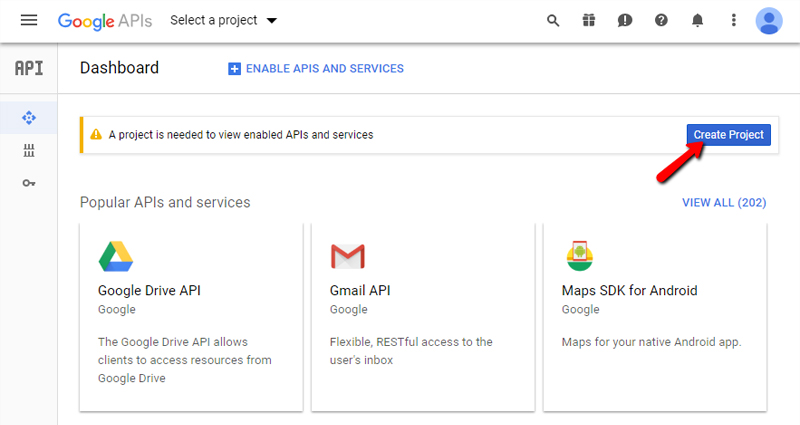The image size is (800, 425).
Task: Open the three-dot more options menu
Action: (734, 20)
